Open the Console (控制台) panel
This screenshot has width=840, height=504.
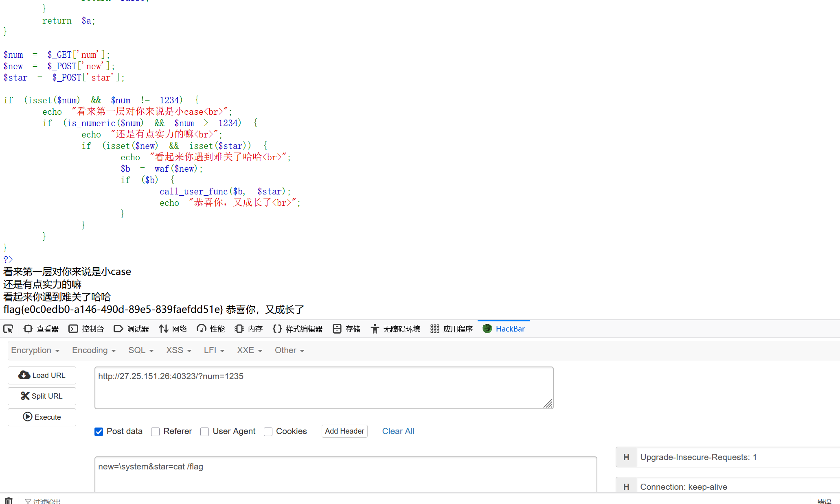86,329
